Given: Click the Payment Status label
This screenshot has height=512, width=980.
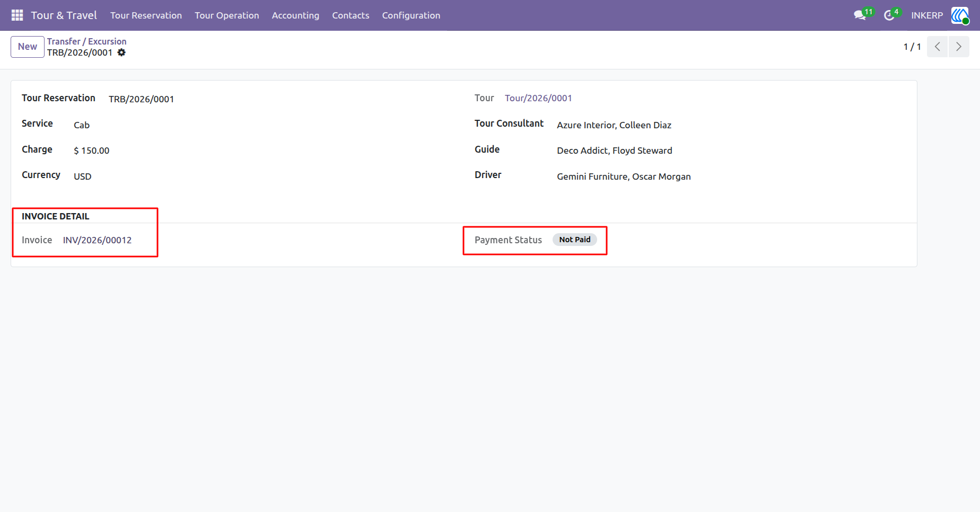Looking at the screenshot, I should (x=508, y=240).
